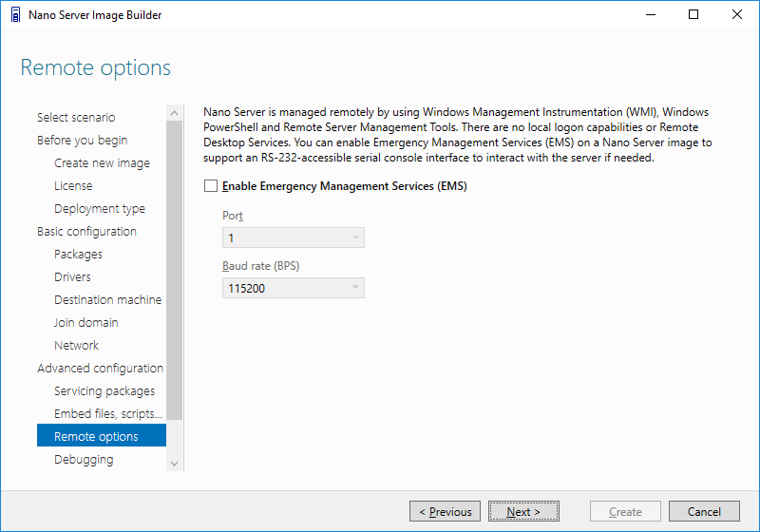Open the Baud rate (BPS) dropdown
The height and width of the screenshot is (532, 760).
[294, 288]
